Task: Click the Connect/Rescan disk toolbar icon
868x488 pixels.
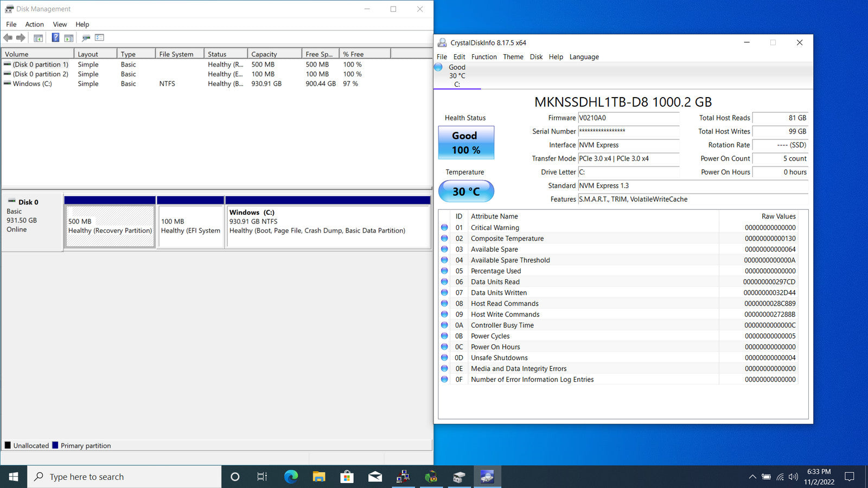Action: coord(86,38)
